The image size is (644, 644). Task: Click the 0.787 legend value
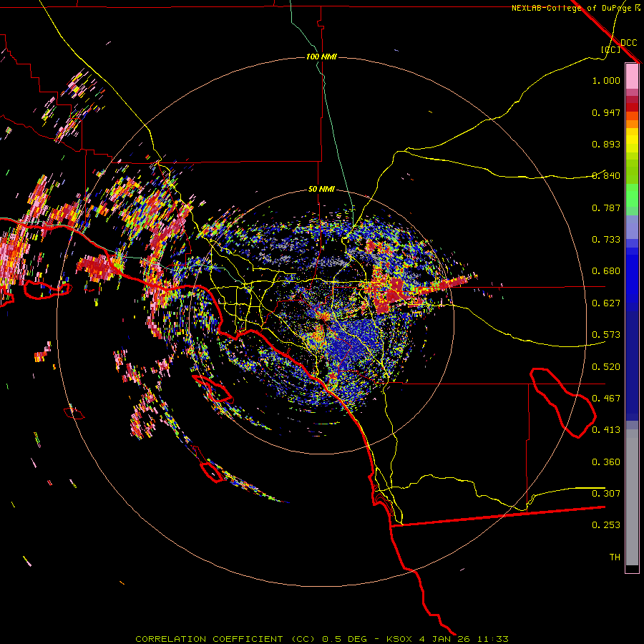pos(606,208)
